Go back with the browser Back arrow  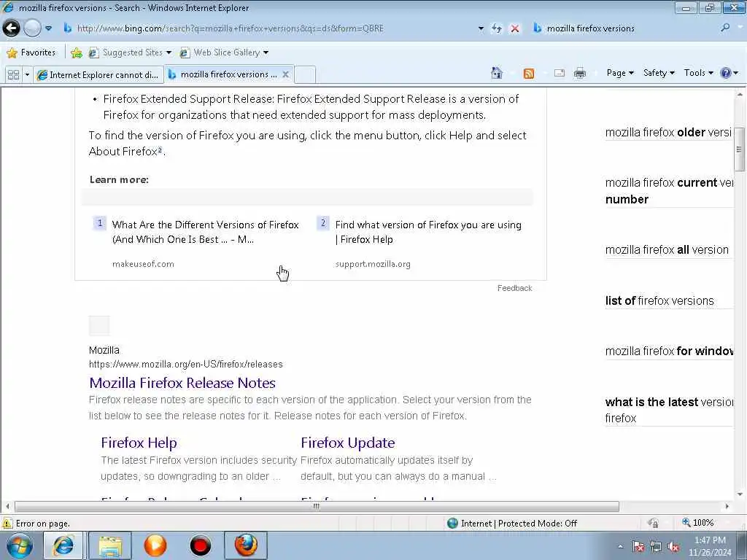coord(11,28)
